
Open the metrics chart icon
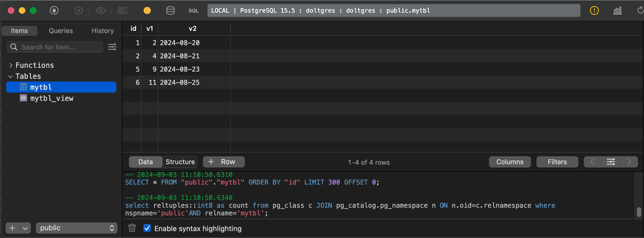pyautogui.click(x=618, y=11)
